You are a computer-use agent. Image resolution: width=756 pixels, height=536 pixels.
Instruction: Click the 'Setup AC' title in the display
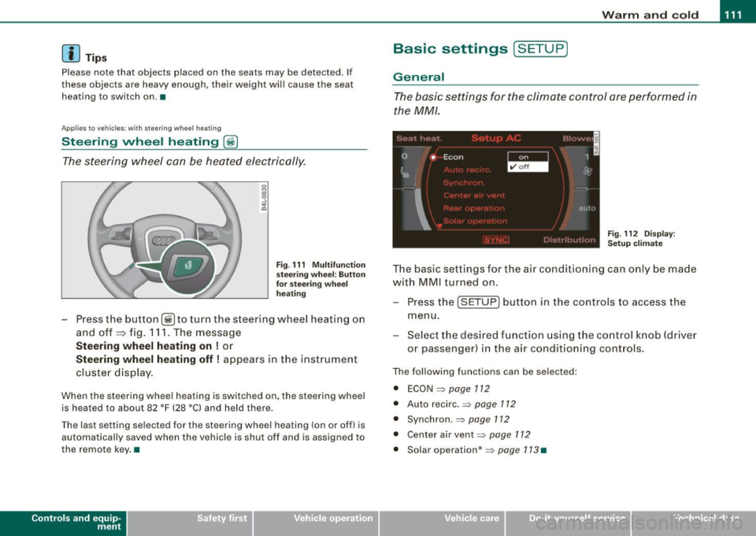[x=496, y=139]
